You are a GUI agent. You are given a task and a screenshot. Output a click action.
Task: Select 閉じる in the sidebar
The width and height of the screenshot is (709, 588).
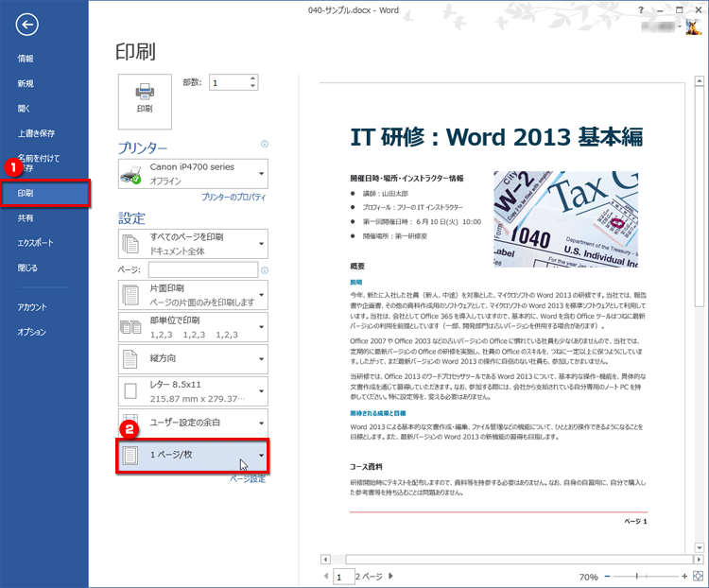click(27, 268)
